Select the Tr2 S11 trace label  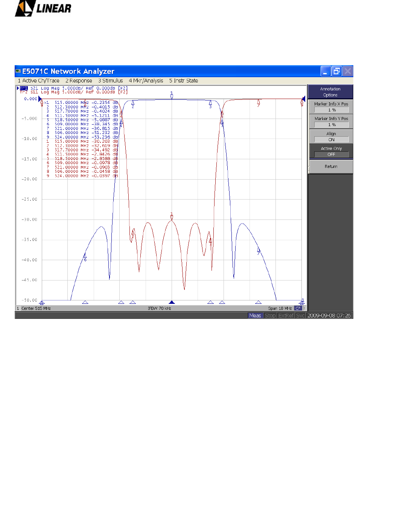click(x=74, y=92)
